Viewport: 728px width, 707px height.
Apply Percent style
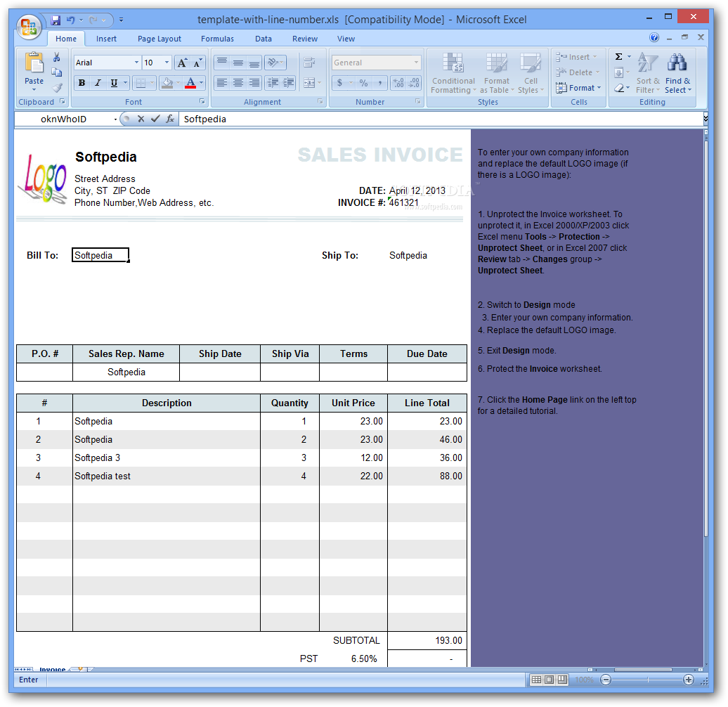(363, 83)
